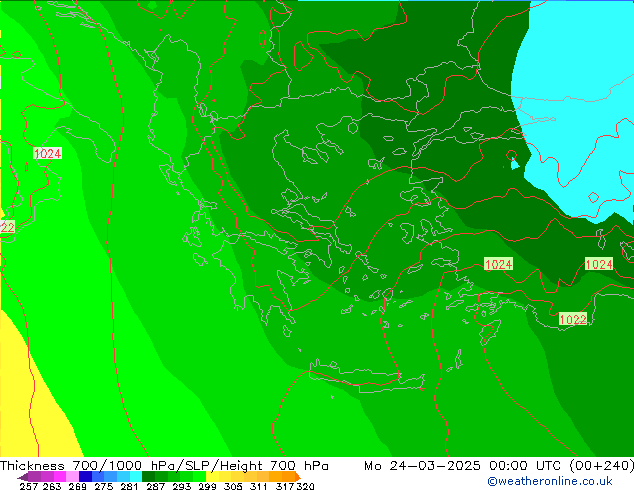Click legend value 293

(182, 486)
